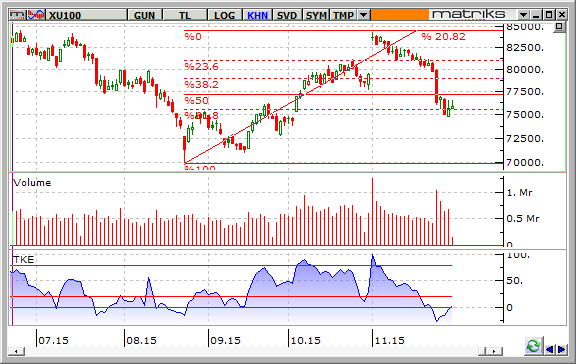This screenshot has width=576, height=364.
Task: Click the TL currency button
Action: point(185,15)
